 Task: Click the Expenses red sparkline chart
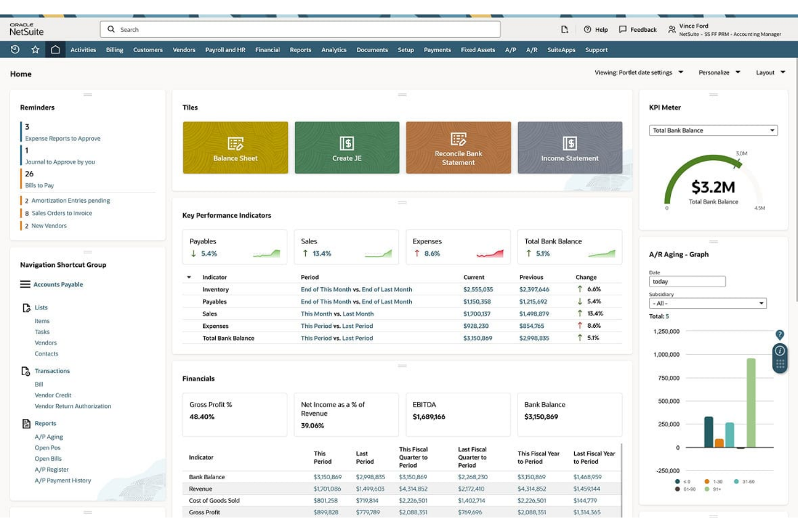coord(490,253)
